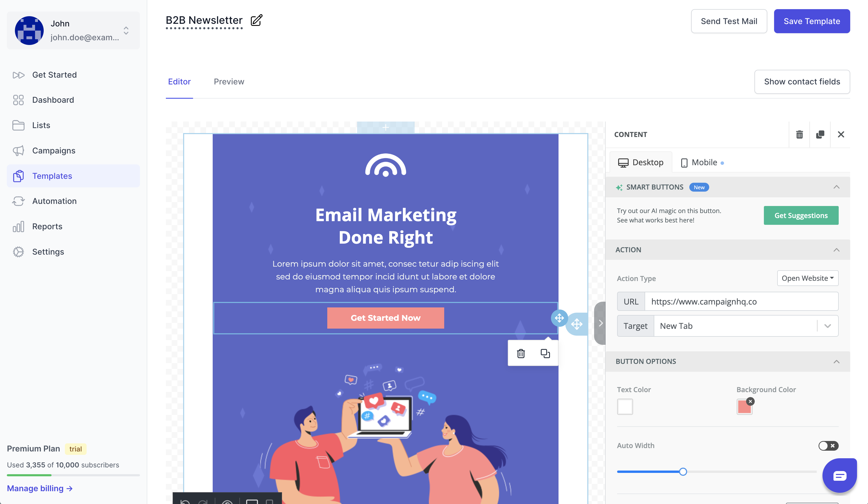
Task: Open the Action Type dropdown
Action: [807, 278]
